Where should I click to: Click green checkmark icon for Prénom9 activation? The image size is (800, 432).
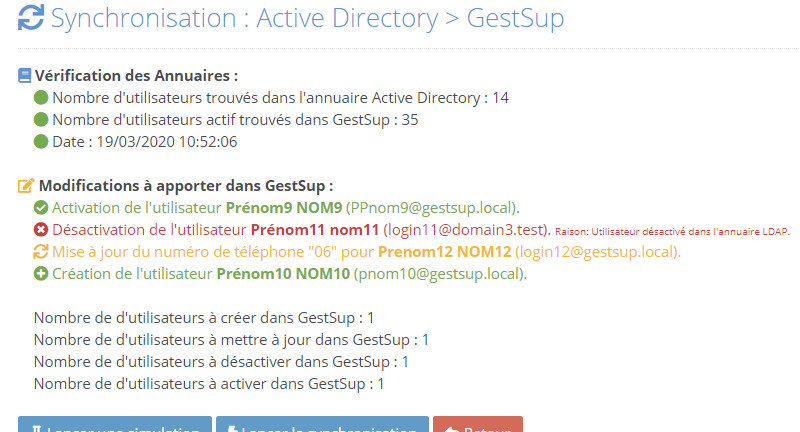point(41,208)
